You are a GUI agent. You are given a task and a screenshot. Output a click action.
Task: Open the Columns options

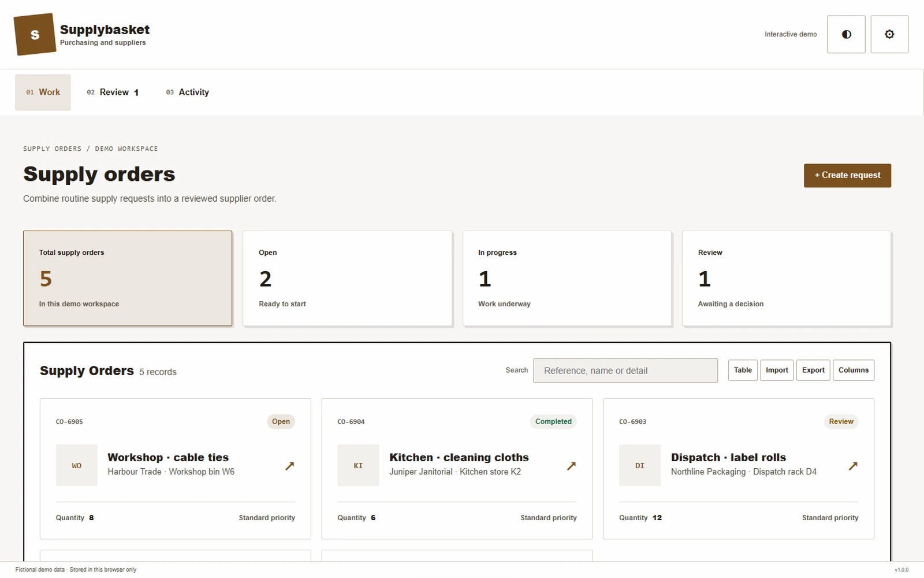[x=853, y=370]
